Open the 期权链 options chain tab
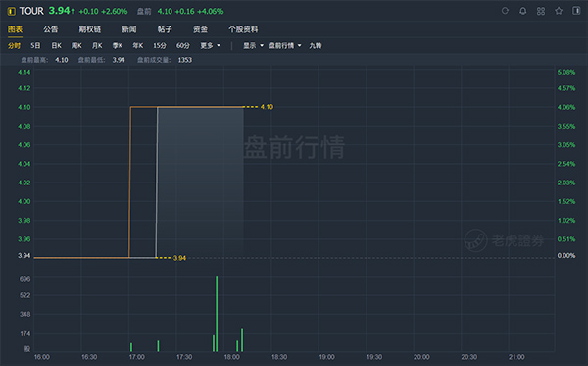This screenshot has width=588, height=366. coord(89,29)
